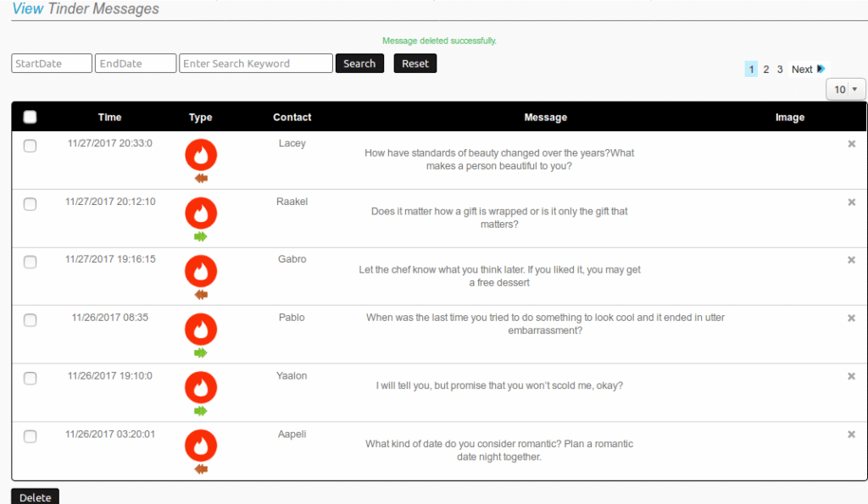Click contact name Aapeli
This screenshot has height=504, width=868.
tap(292, 435)
